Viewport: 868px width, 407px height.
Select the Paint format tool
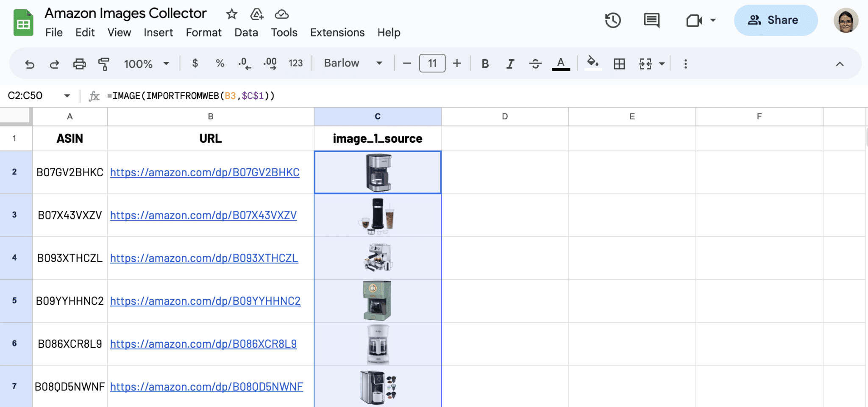pos(104,64)
